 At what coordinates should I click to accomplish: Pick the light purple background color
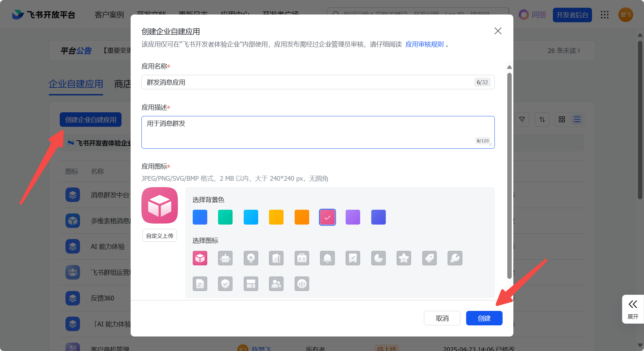point(353,217)
